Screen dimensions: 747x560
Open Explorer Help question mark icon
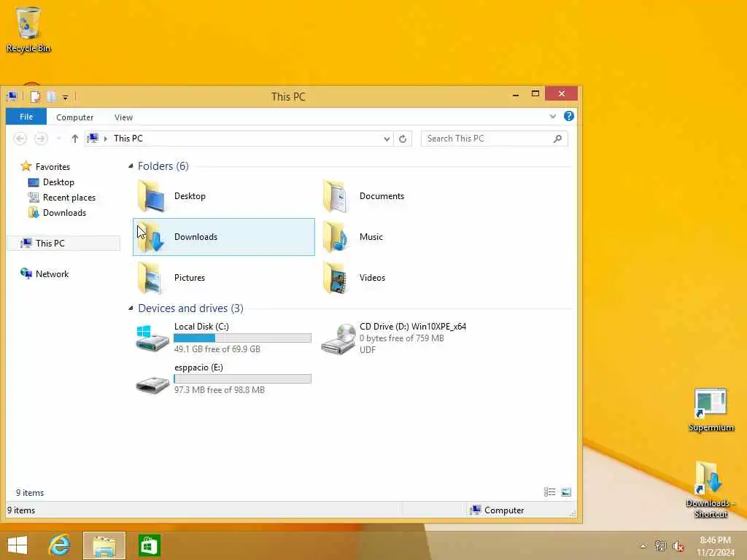[568, 116]
